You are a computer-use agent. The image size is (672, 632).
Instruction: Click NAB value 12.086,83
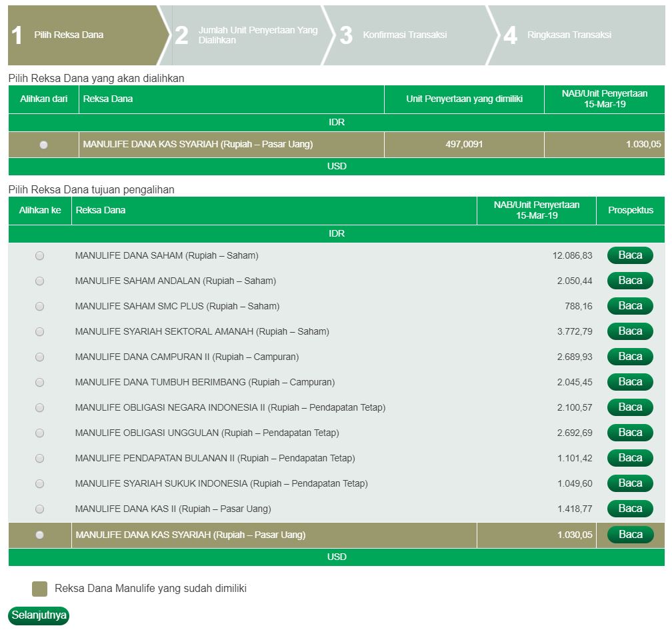coord(572,256)
